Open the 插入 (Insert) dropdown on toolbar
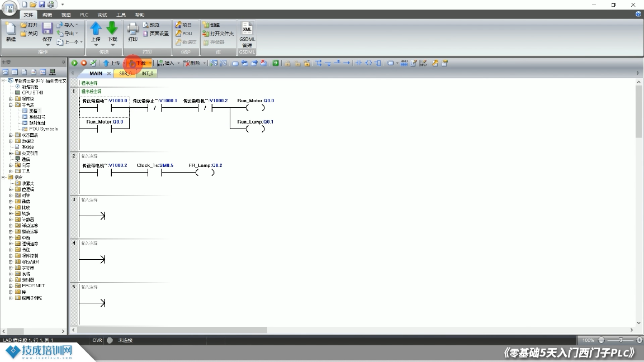The height and width of the screenshot is (362, 644). pyautogui.click(x=178, y=63)
